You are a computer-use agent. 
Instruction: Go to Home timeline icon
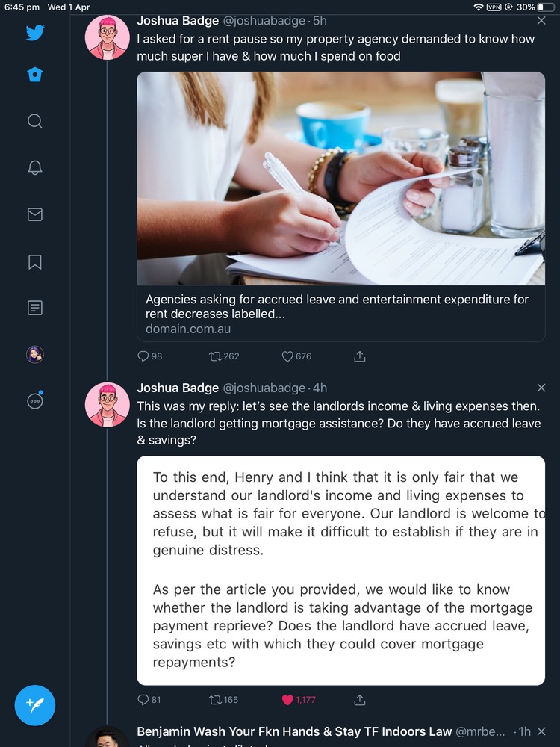(34, 75)
